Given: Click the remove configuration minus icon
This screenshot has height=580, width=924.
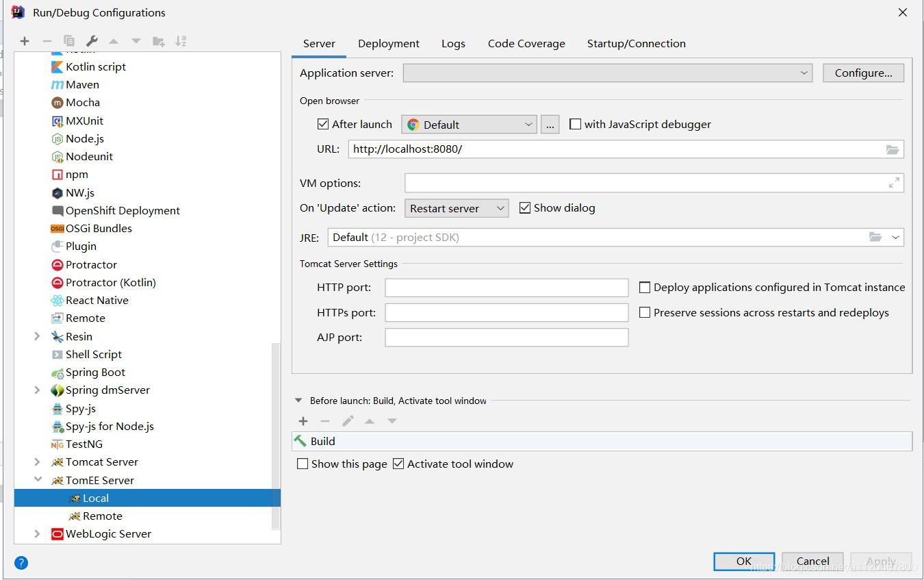Looking at the screenshot, I should click(47, 41).
